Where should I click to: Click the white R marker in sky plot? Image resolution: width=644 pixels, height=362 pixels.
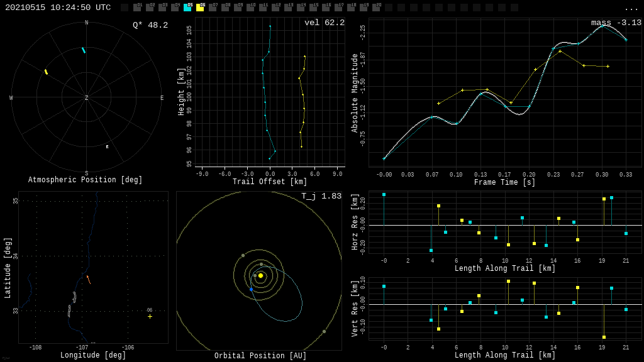(107, 147)
